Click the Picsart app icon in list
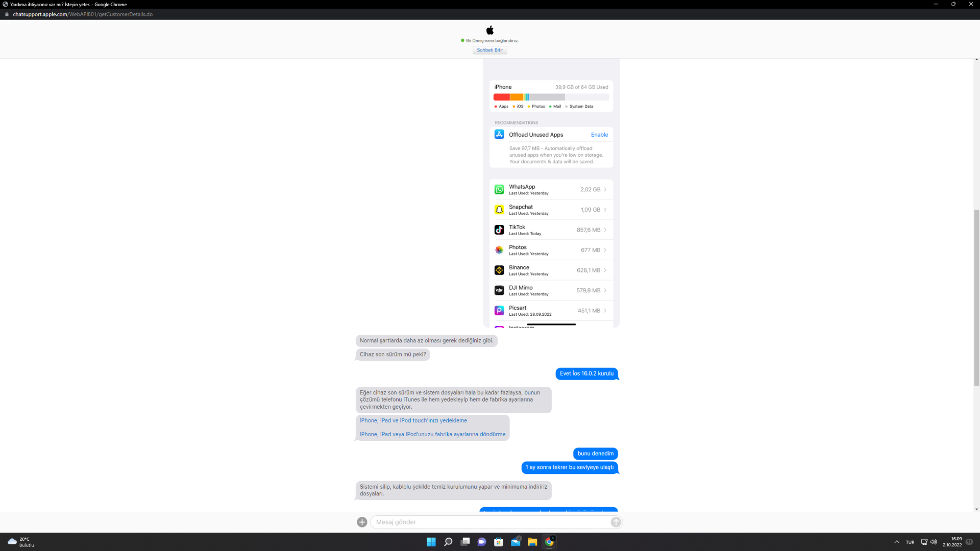 pyautogui.click(x=499, y=311)
